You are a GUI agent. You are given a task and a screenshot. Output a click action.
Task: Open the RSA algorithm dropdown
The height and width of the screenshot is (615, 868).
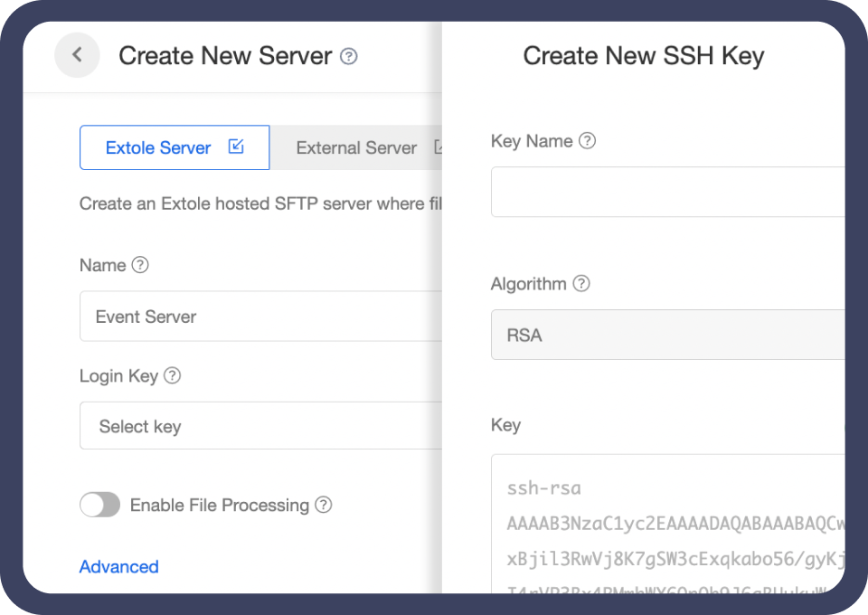(667, 335)
